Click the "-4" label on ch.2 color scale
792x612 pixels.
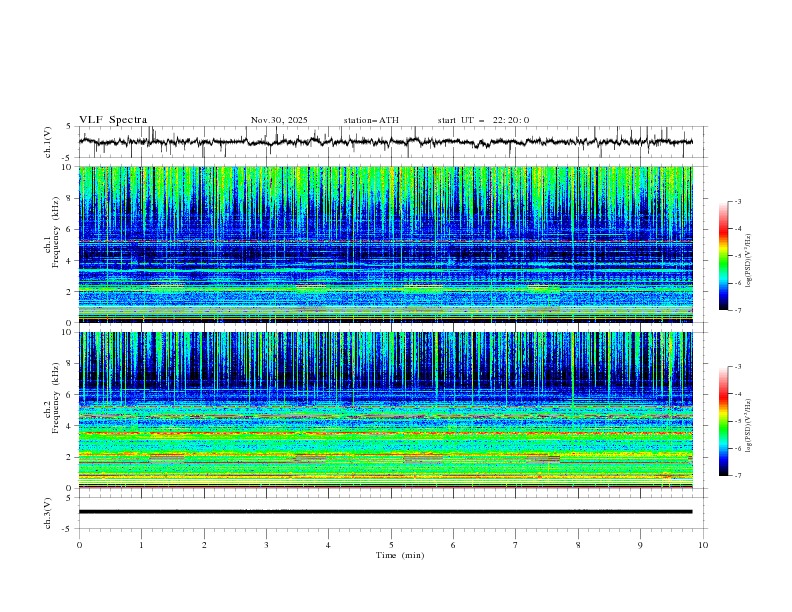click(x=737, y=394)
